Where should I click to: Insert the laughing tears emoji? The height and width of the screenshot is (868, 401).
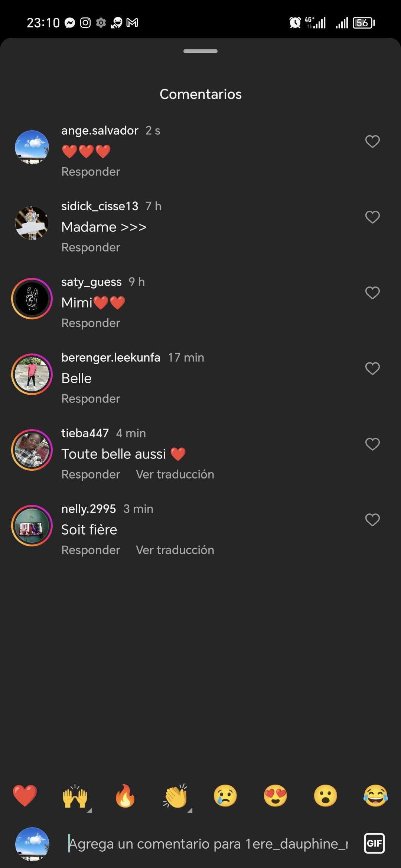(375, 796)
